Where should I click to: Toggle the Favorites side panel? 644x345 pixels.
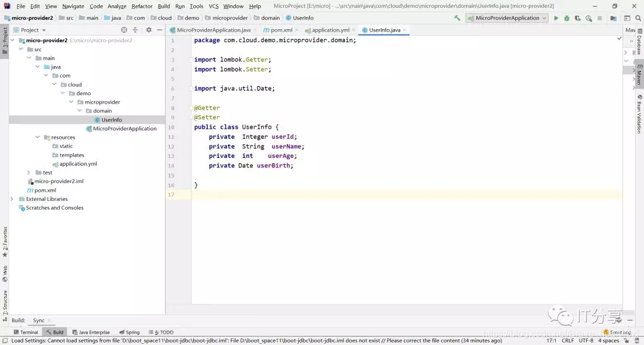pos(5,242)
